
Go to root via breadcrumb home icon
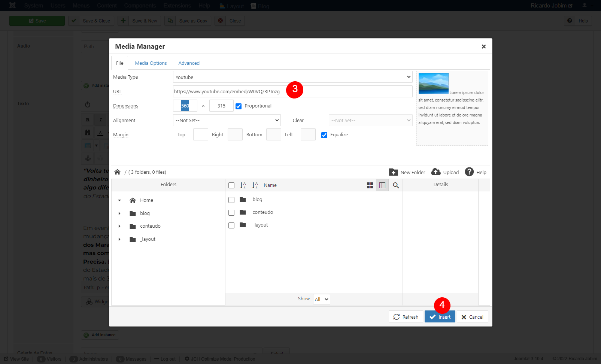point(118,172)
